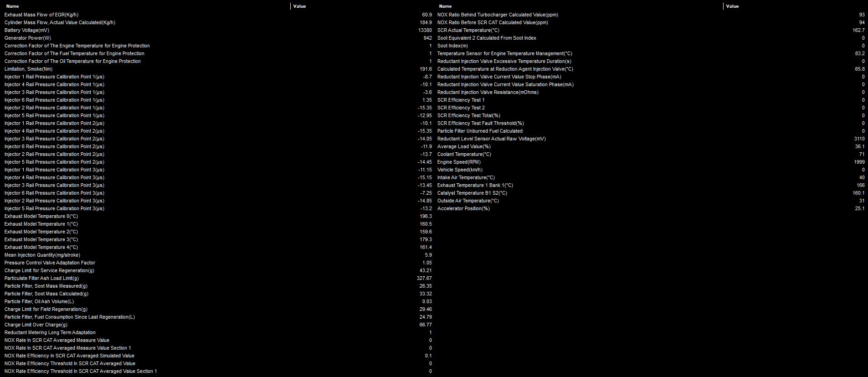This screenshot has height=377, width=868.
Task: Select Exhaust Temperature 1 Bank 1 row
Action: pyautogui.click(x=651, y=185)
